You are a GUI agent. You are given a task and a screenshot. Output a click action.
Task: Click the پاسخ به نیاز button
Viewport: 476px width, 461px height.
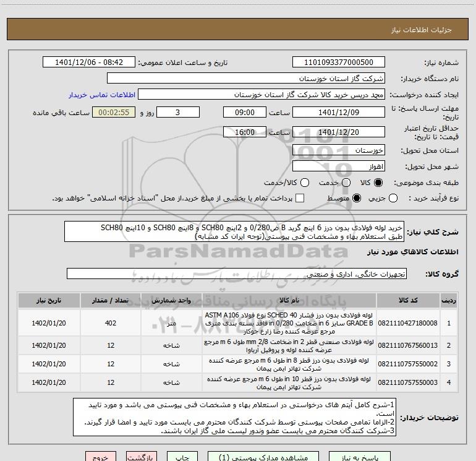[x=360, y=457]
